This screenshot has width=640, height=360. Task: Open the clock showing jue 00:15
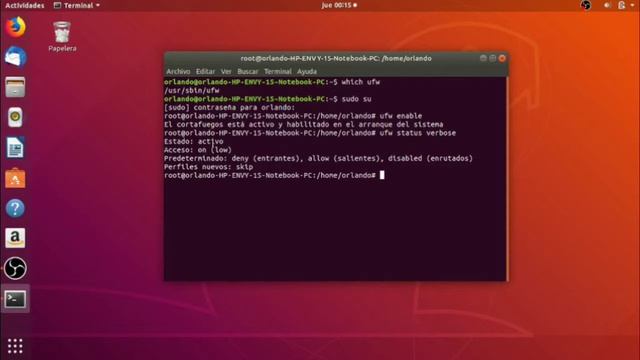tap(339, 5)
